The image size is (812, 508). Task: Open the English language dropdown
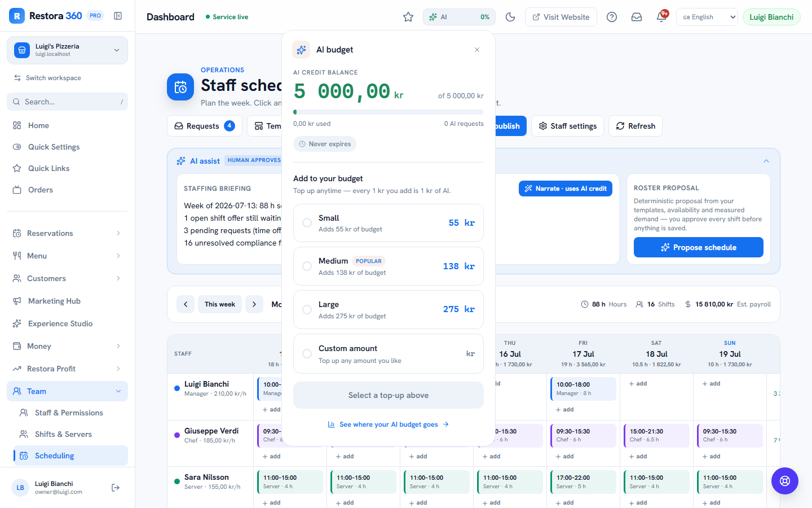pyautogui.click(x=707, y=17)
